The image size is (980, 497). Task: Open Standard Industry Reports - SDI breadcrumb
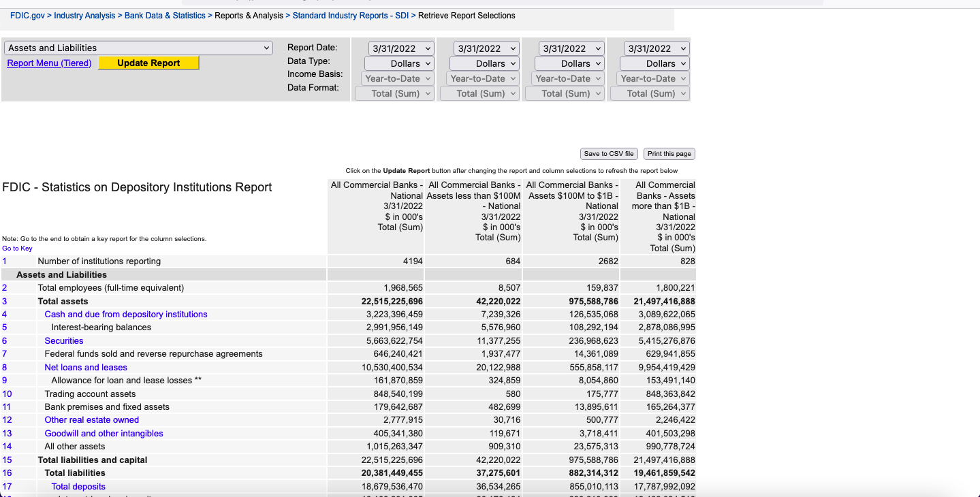[x=350, y=16]
